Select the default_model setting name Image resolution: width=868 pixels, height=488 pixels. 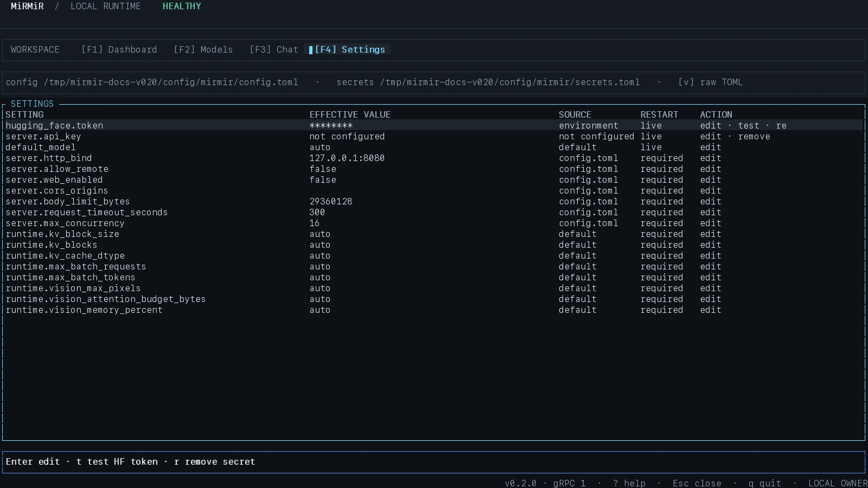click(x=41, y=147)
